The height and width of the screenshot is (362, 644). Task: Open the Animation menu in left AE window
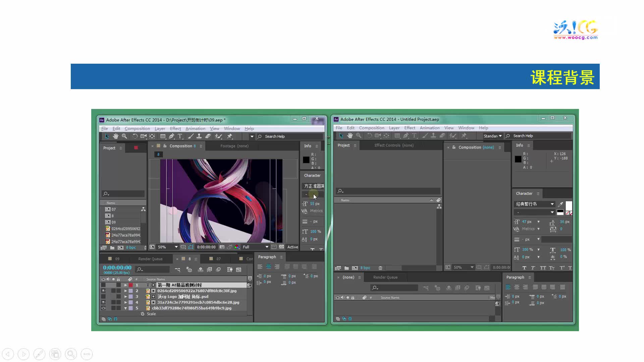pyautogui.click(x=195, y=128)
